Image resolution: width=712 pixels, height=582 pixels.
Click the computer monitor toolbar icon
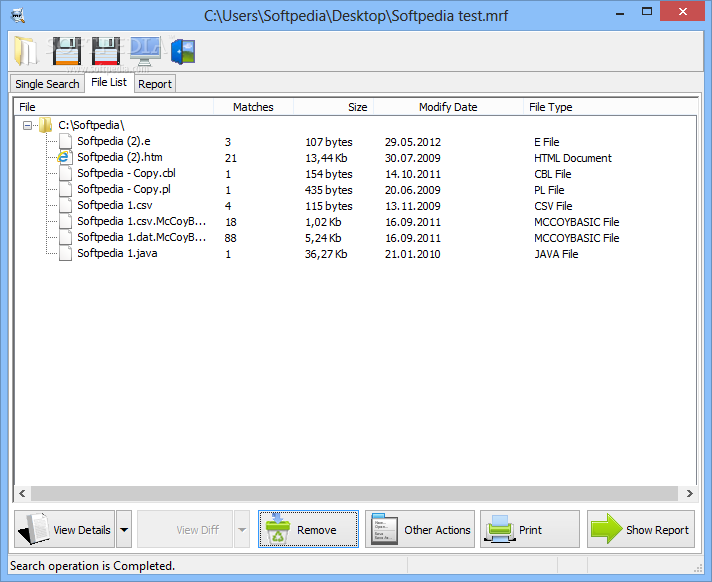(x=145, y=51)
